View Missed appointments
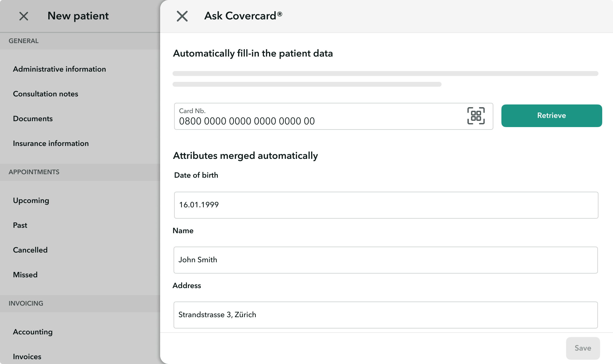The height and width of the screenshot is (364, 613). (x=25, y=275)
